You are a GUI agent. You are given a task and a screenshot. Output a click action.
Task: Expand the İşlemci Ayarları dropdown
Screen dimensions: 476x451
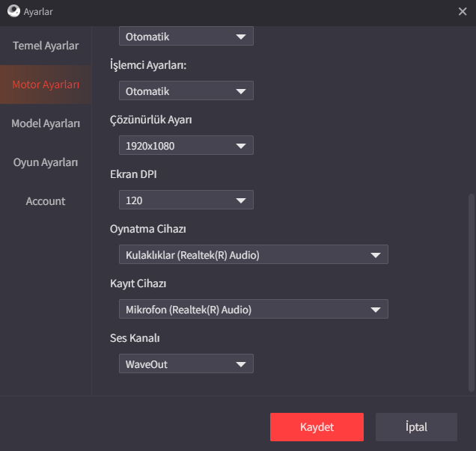pyautogui.click(x=186, y=91)
